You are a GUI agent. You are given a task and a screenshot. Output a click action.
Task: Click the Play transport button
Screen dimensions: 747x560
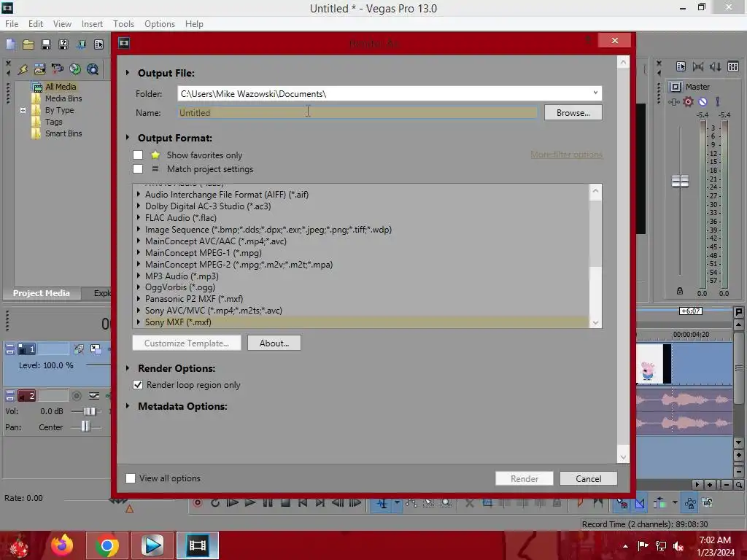point(249,503)
